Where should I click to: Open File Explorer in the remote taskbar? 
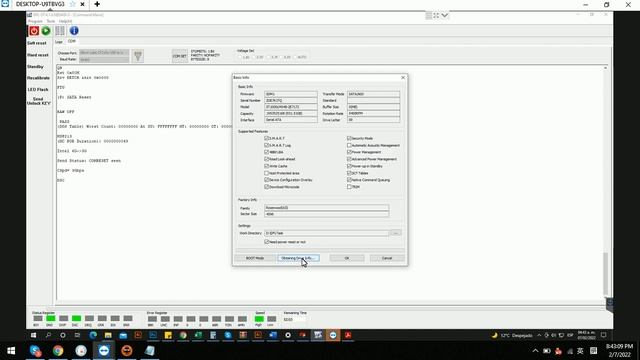[x=108, y=335]
